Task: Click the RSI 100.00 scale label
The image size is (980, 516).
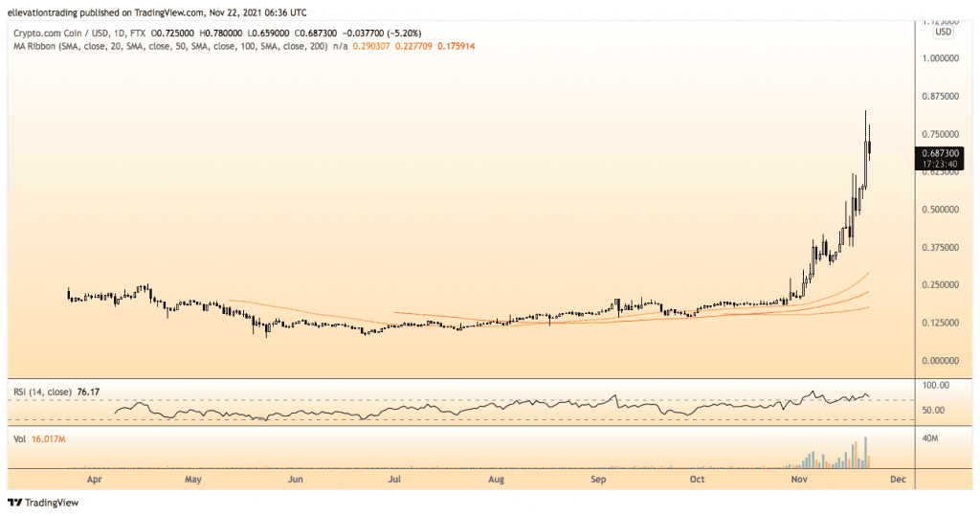Action: coord(936,385)
